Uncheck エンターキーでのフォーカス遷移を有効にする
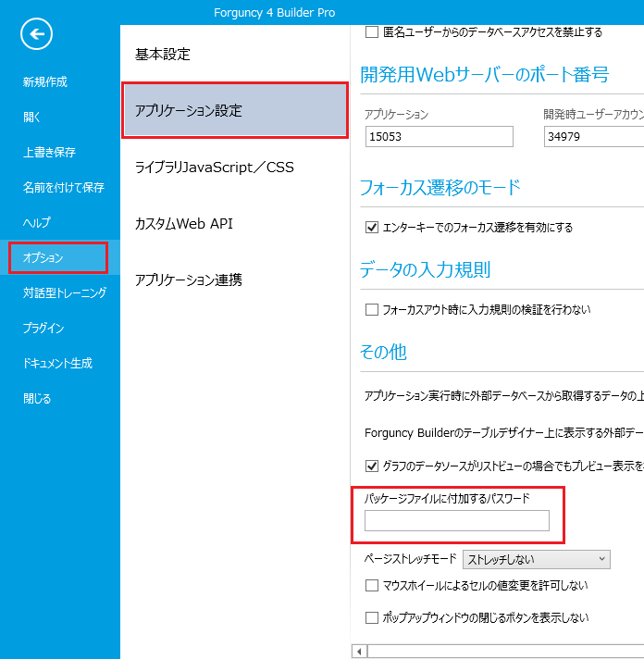This screenshot has height=659, width=644. 372,228
